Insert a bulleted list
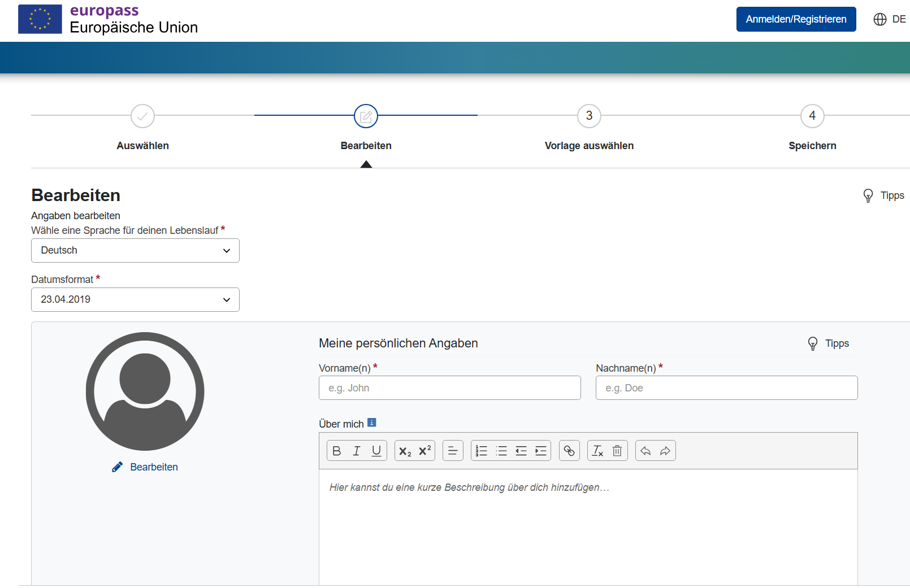Viewport: 910px width, 588px height. (501, 451)
